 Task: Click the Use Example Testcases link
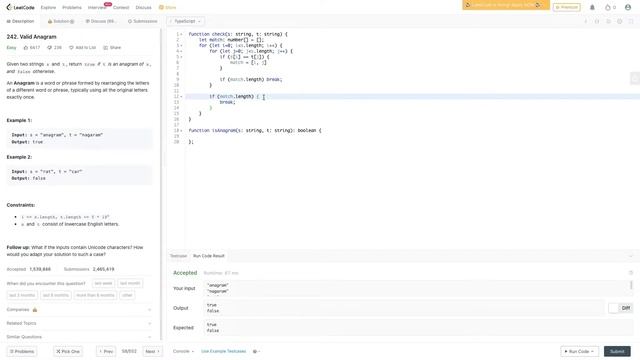click(x=224, y=351)
